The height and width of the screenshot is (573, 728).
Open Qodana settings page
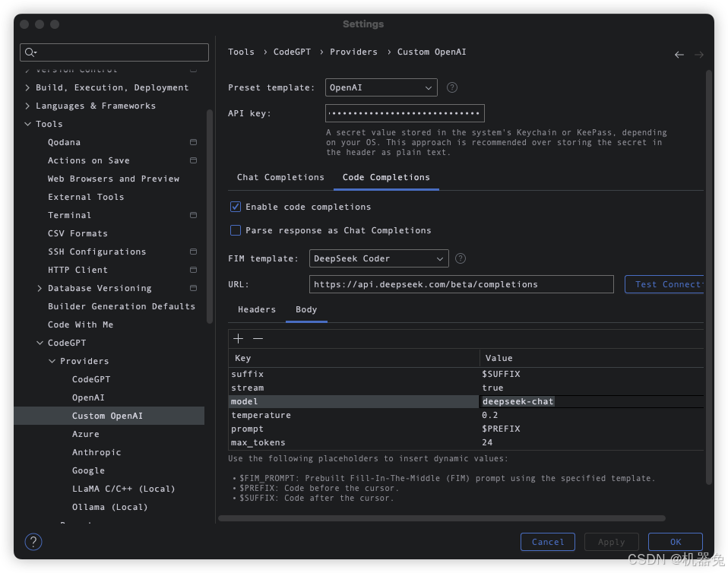pyautogui.click(x=64, y=142)
